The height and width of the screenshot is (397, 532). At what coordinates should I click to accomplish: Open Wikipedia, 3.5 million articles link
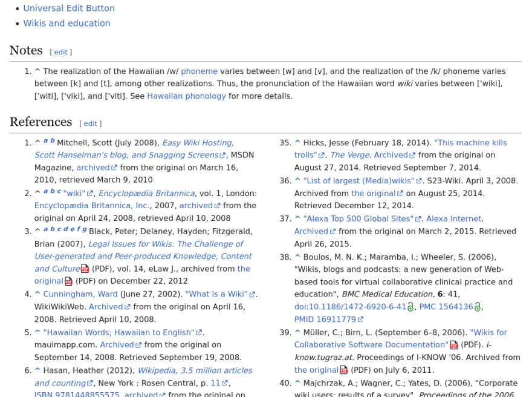coord(143,377)
